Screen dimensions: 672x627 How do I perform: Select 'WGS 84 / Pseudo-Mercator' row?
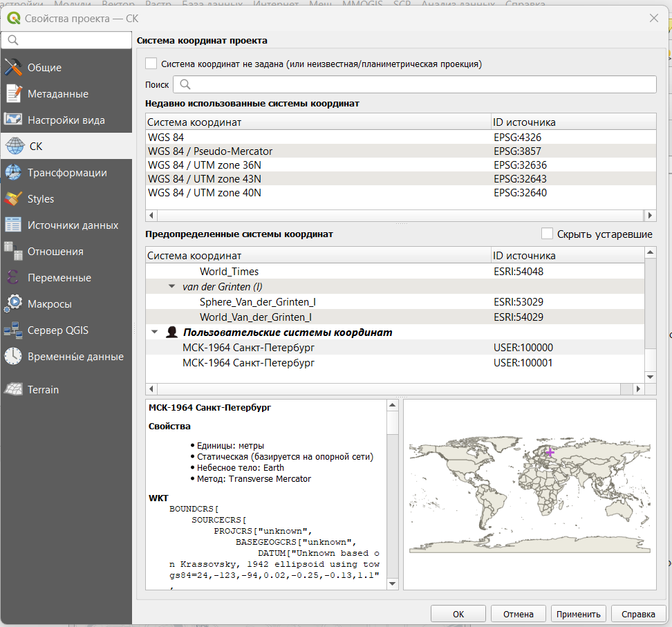[x=401, y=151]
